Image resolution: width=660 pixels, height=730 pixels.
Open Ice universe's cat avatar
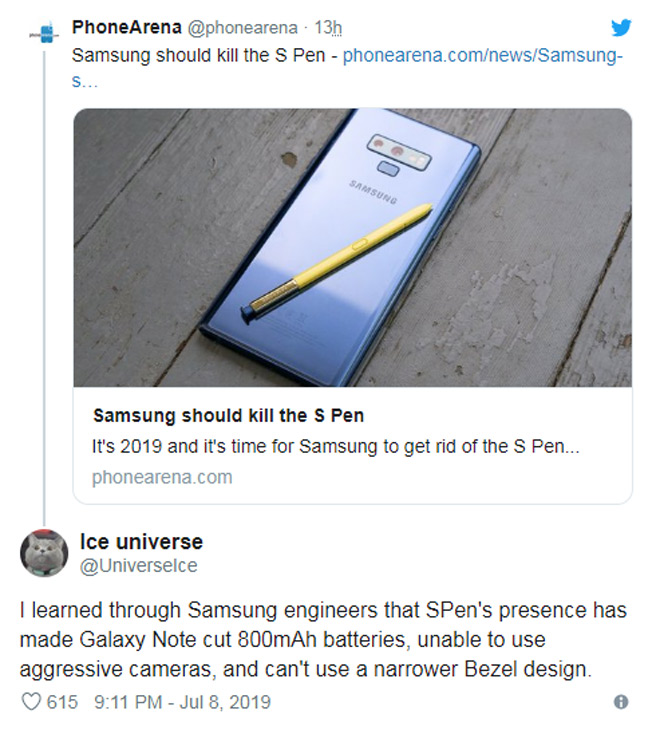[x=43, y=553]
